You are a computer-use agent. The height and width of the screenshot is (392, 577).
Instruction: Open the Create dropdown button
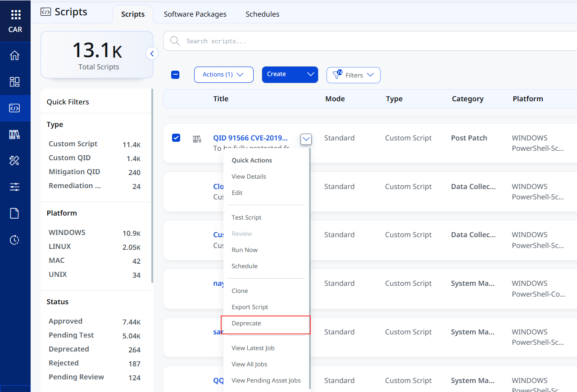[x=290, y=75]
